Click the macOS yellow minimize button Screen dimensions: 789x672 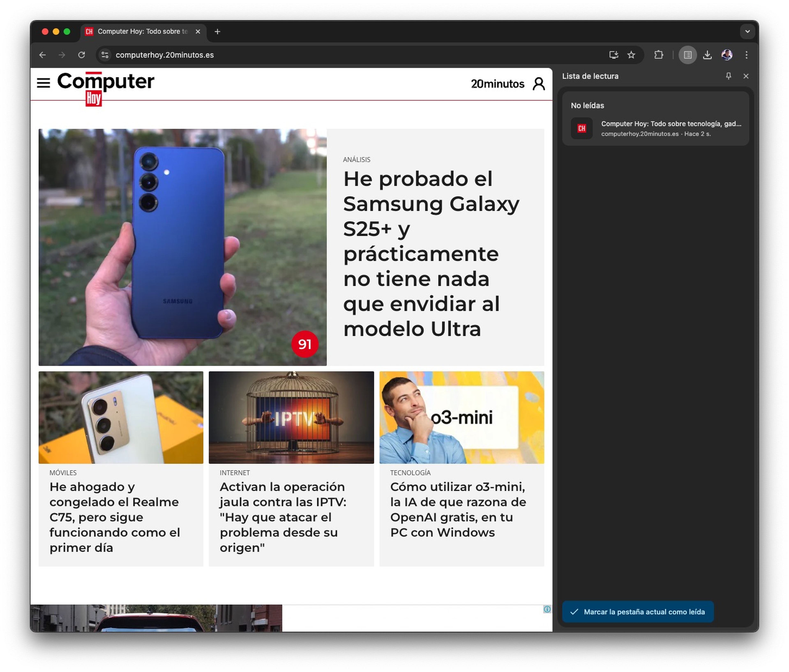56,32
